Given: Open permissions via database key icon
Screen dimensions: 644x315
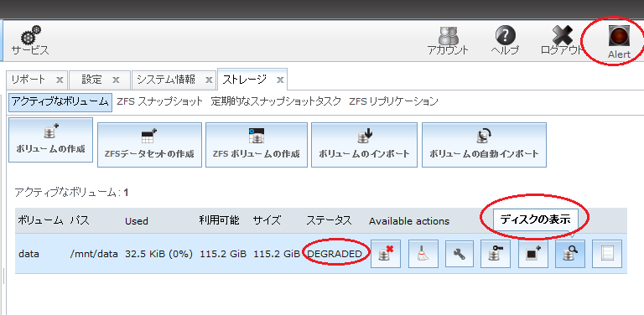Looking at the screenshot, I should (x=496, y=255).
